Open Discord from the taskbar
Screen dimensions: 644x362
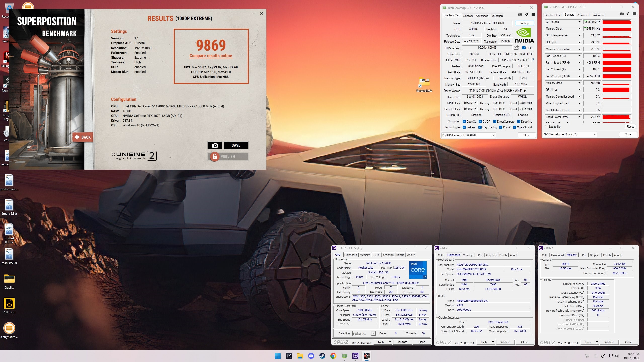pos(311,356)
